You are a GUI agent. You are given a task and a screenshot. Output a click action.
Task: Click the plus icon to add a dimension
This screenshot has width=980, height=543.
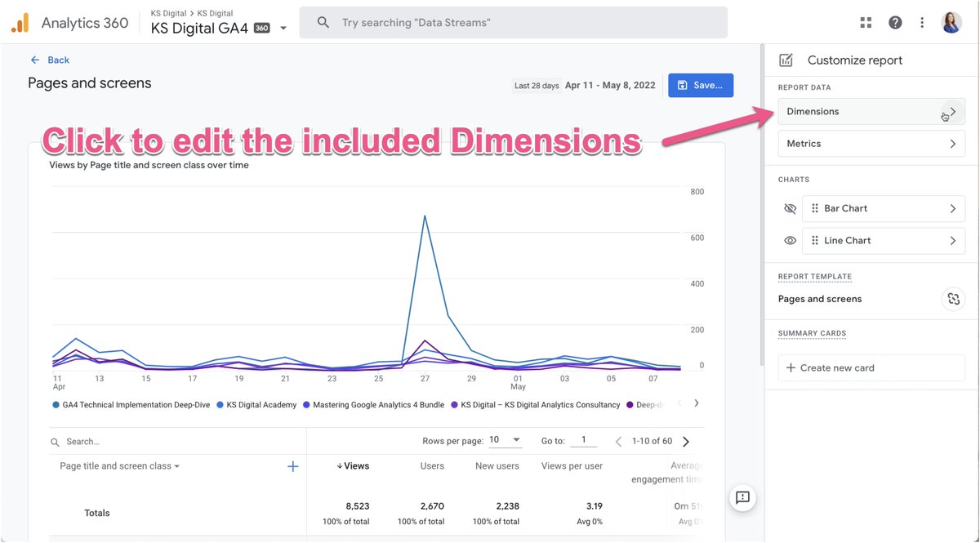293,466
